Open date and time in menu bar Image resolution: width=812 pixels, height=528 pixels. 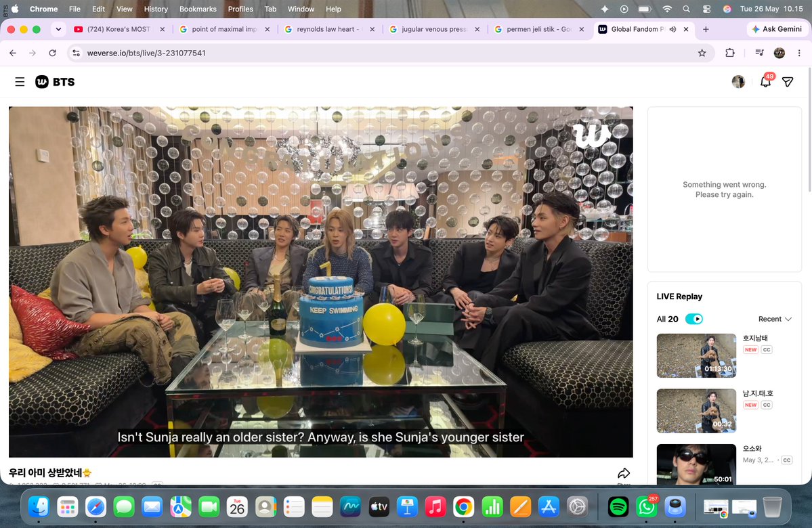pyautogui.click(x=771, y=9)
